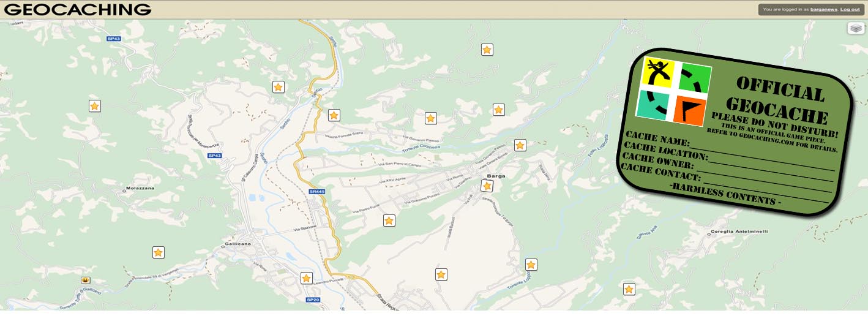Click the Log out link

pos(850,9)
